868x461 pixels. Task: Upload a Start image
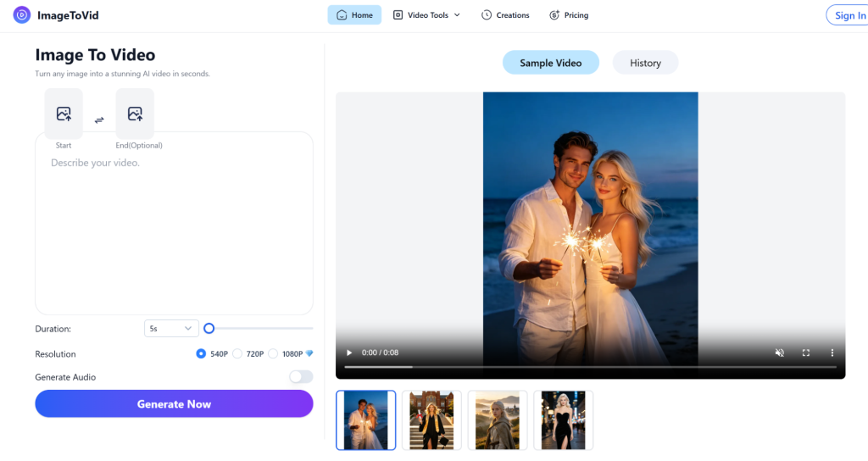(x=64, y=114)
